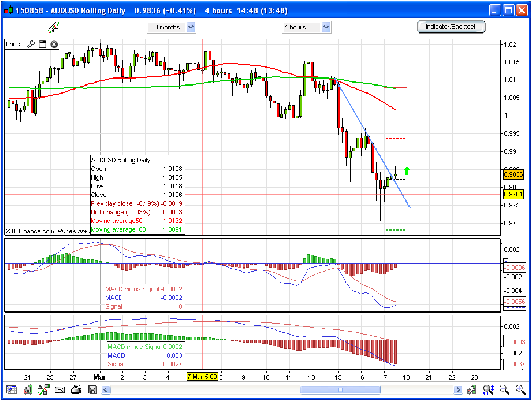The height and width of the screenshot is (401, 532).
Task: Click the -0.0006 MACD axis value box
Action: (x=515, y=268)
